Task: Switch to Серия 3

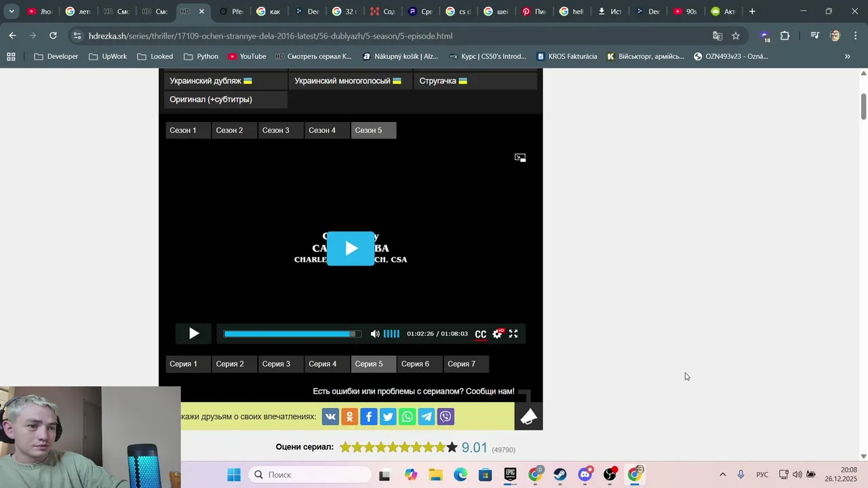Action: pos(281,364)
